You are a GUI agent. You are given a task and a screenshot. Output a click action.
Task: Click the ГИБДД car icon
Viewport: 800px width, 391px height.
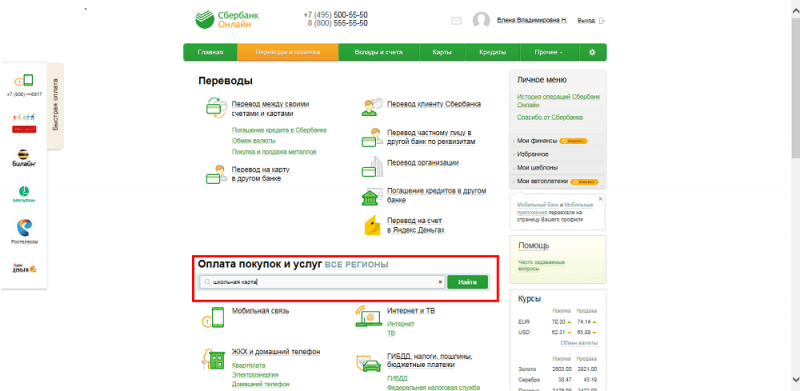coord(369,363)
